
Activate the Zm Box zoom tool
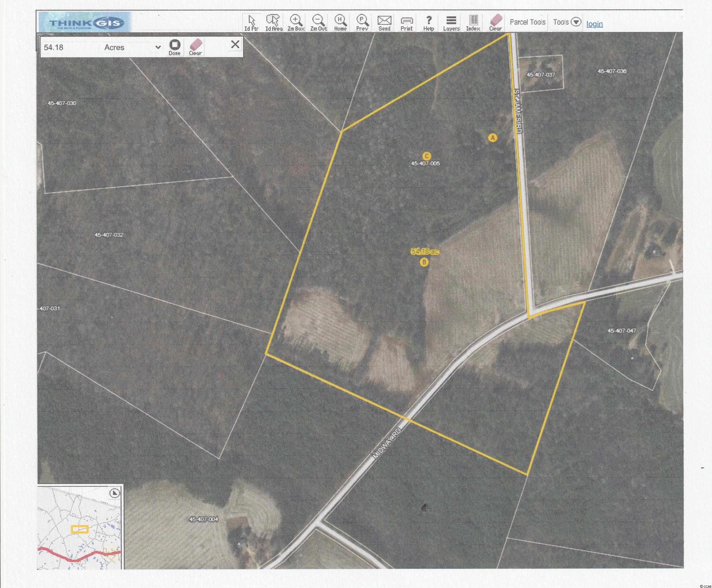pyautogui.click(x=296, y=23)
